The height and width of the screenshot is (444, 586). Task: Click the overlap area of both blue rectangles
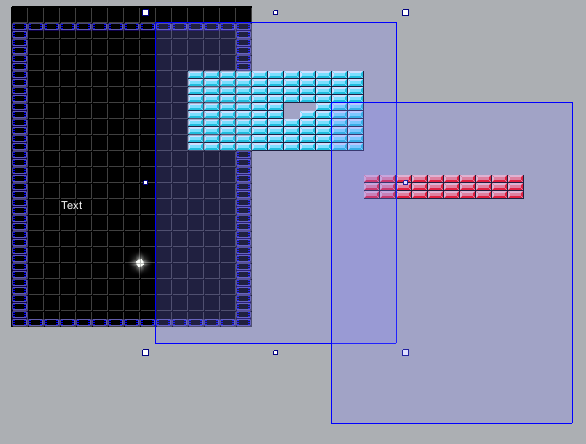[364, 262]
